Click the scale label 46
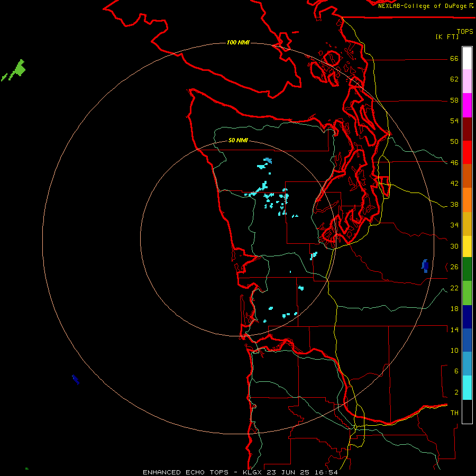Viewport: 476px width, 476px height. [x=454, y=163]
